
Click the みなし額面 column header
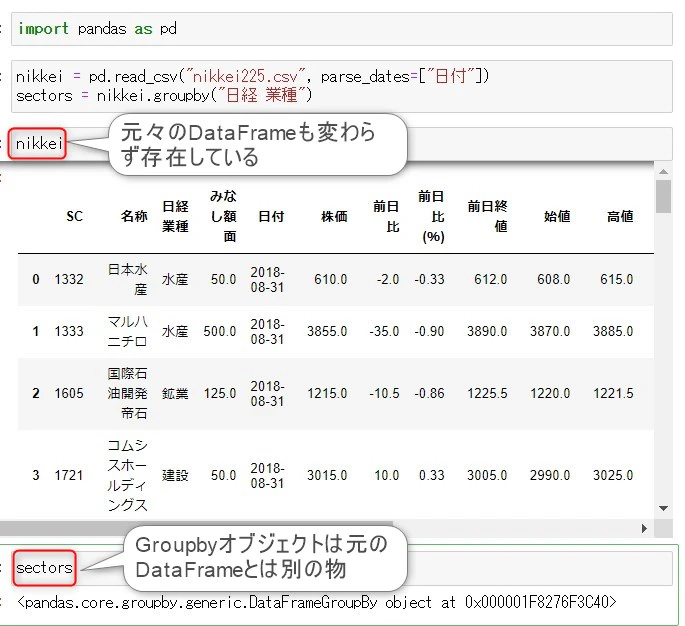pos(223,216)
